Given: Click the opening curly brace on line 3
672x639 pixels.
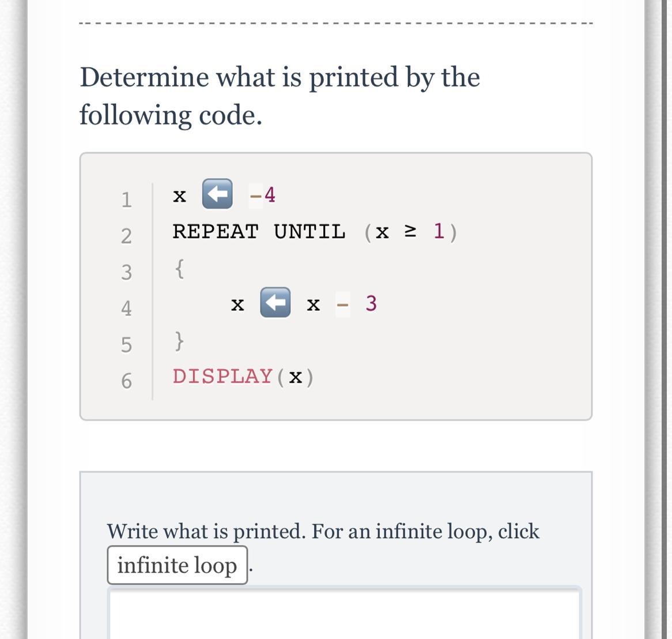Looking at the screenshot, I should (x=180, y=268).
